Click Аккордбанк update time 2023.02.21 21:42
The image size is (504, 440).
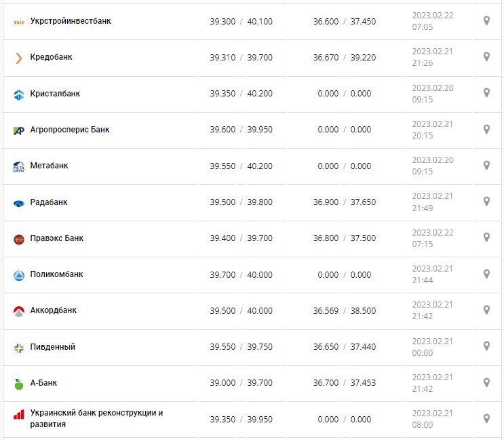tap(432, 310)
